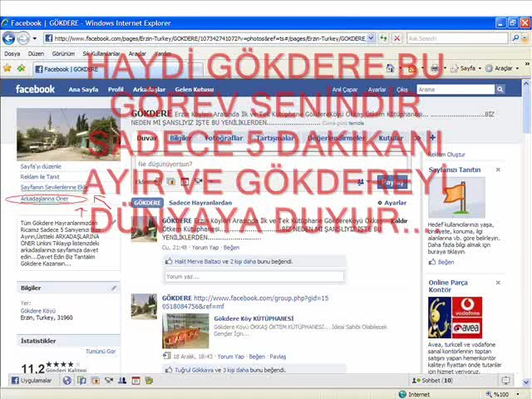Click Reklam Oluştur link

click(x=446, y=155)
